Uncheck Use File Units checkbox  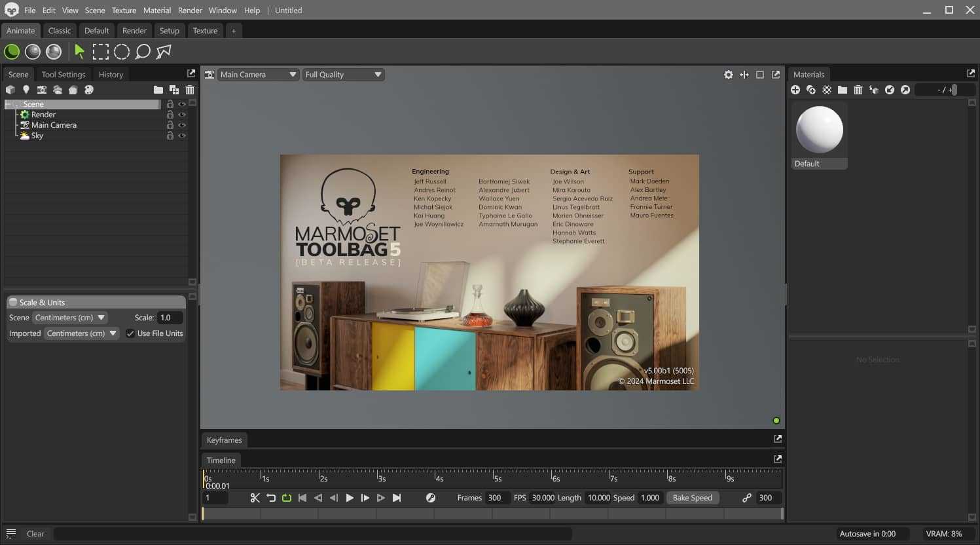pyautogui.click(x=129, y=333)
